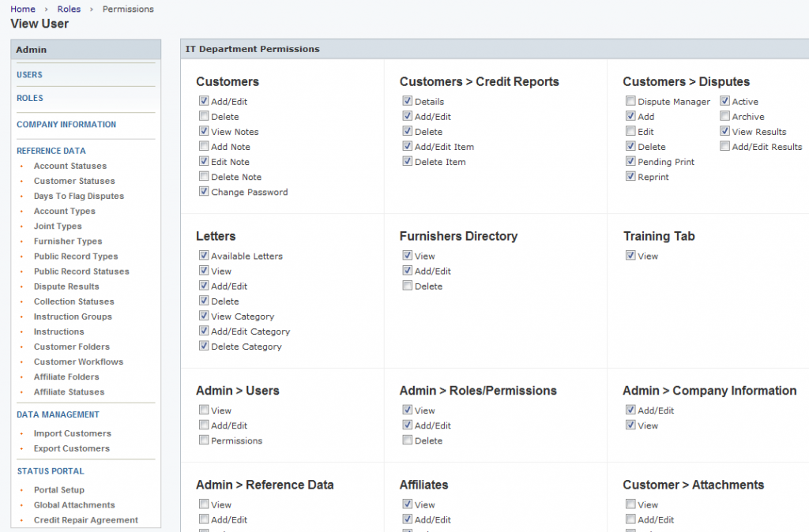
Task: Enable Delete under Furnishers Directory
Action: tap(408, 286)
